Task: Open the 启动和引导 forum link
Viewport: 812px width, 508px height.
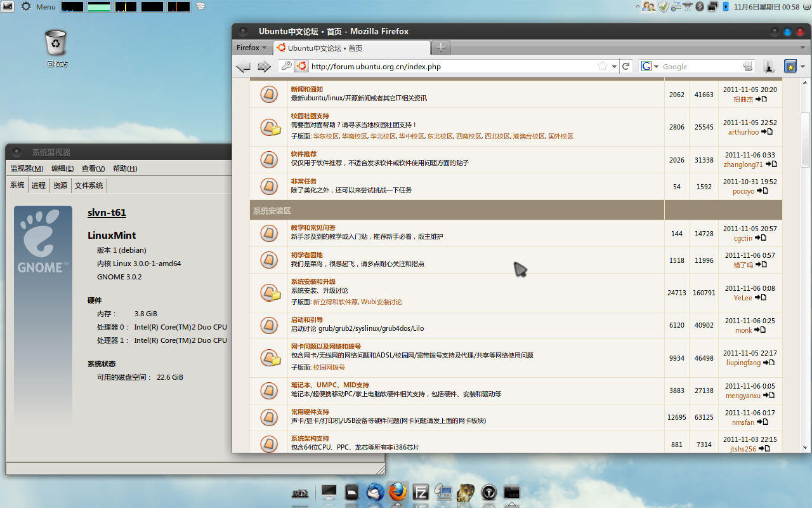Action: point(307,320)
